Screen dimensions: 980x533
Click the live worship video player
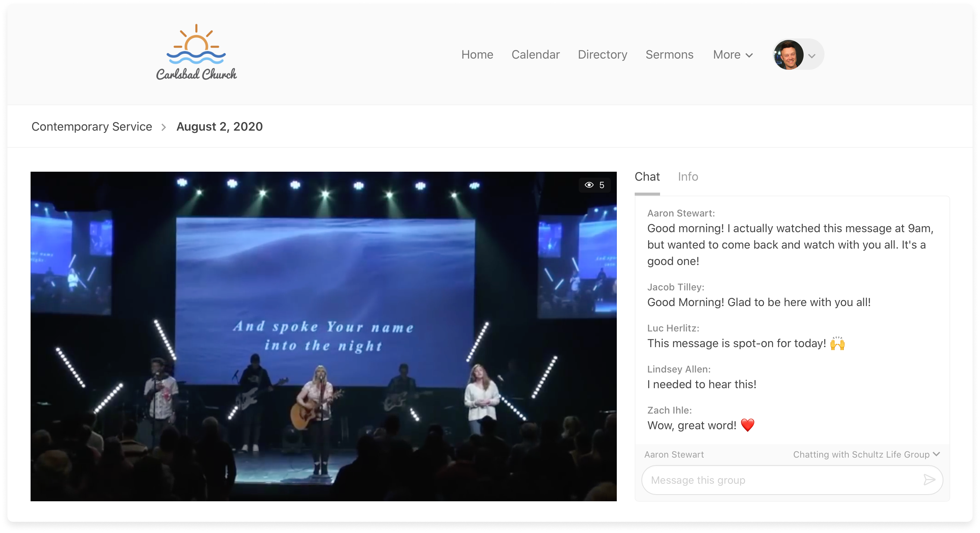click(323, 337)
